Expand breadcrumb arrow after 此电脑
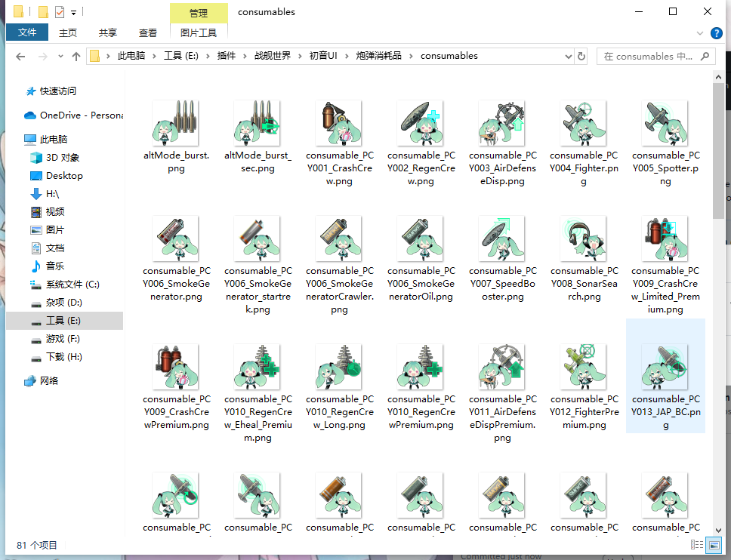Screen dimensions: 731x560 (x=154, y=56)
